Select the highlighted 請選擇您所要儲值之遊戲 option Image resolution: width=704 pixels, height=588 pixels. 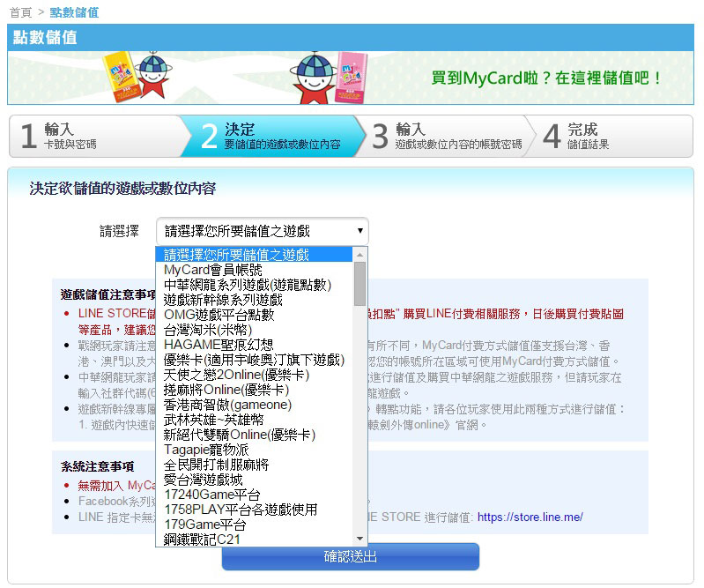click(254, 255)
